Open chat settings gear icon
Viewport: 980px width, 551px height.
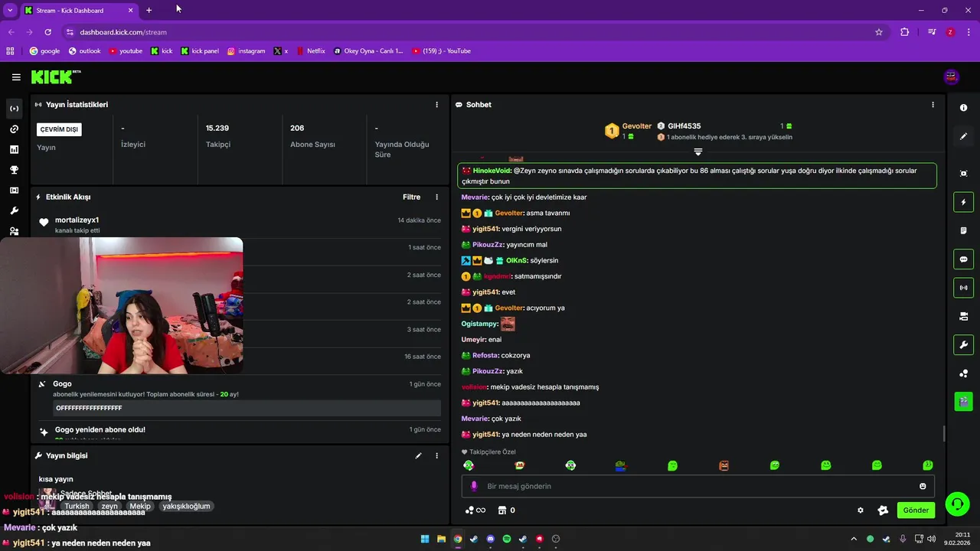pyautogui.click(x=861, y=510)
